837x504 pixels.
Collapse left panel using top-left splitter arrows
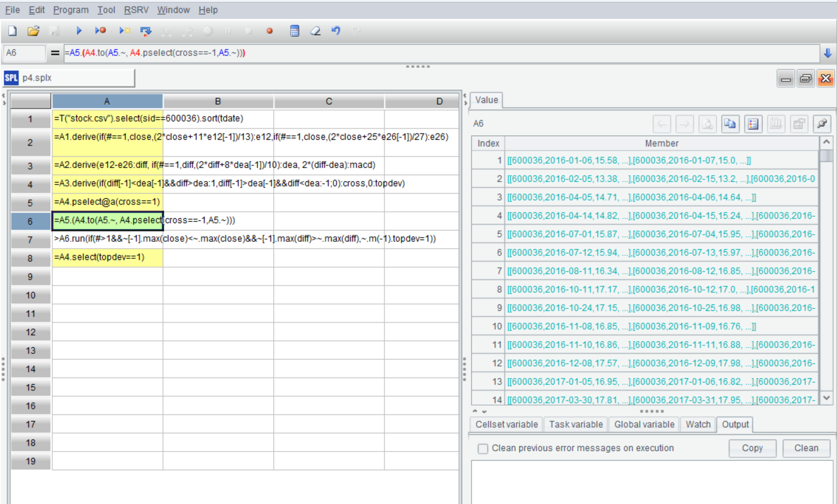pos(3,96)
